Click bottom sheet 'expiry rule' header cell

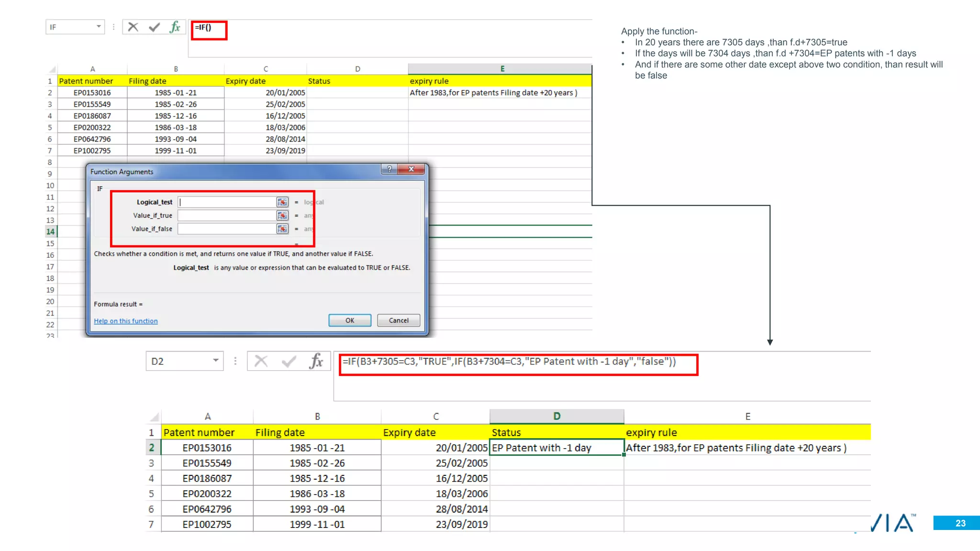pyautogui.click(x=747, y=432)
